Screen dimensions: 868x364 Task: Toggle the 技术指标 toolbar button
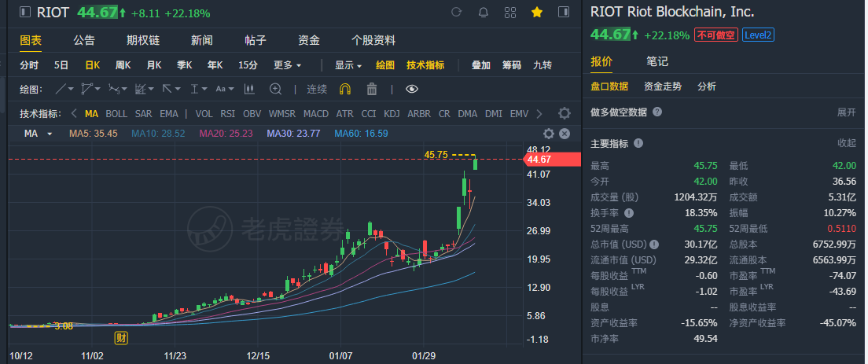(425, 65)
